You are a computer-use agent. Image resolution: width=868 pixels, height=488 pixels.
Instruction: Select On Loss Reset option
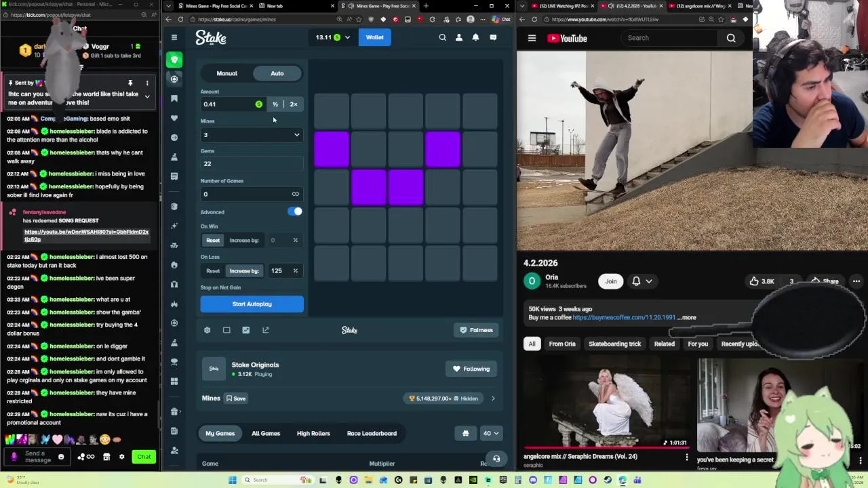point(213,270)
